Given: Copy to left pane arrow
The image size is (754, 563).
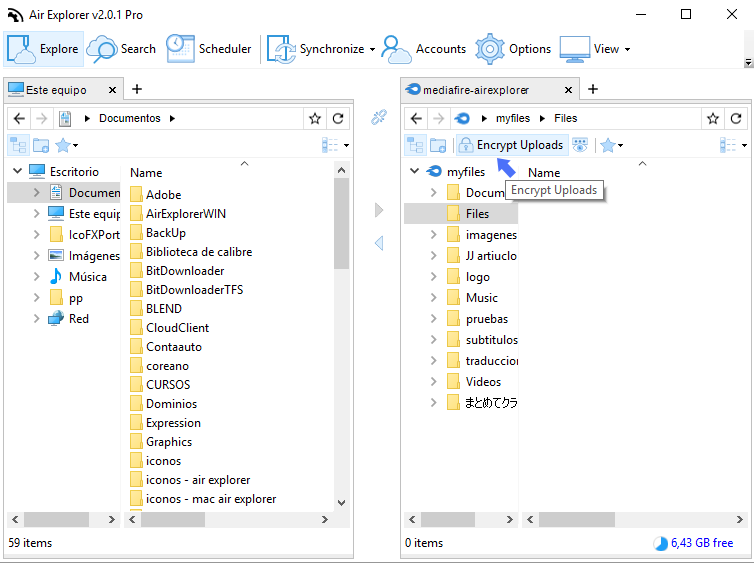Looking at the screenshot, I should pyautogui.click(x=379, y=243).
